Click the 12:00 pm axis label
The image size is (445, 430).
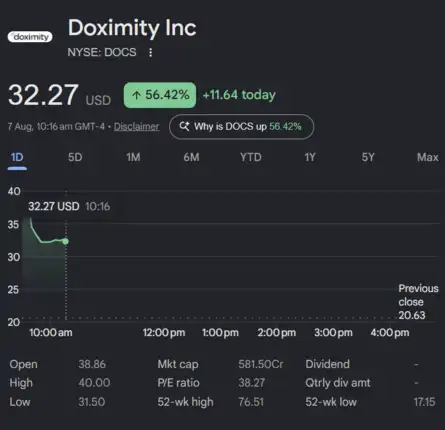coord(164,332)
